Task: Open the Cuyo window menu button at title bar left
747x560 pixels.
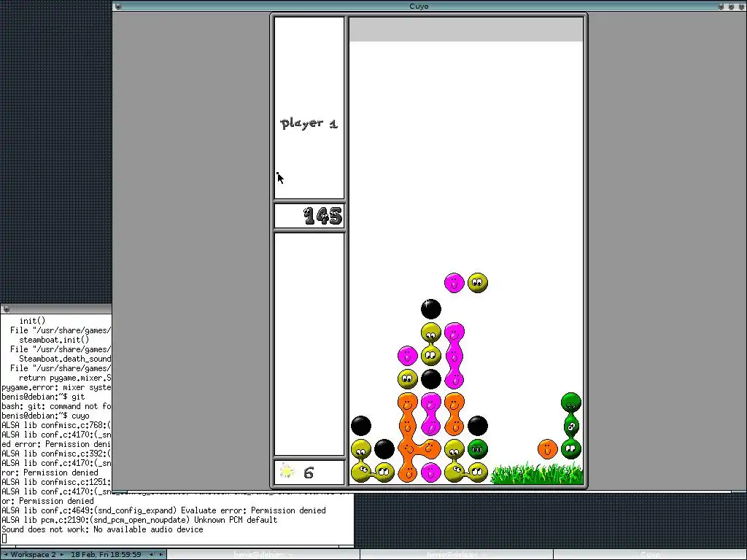Action: coord(118,6)
